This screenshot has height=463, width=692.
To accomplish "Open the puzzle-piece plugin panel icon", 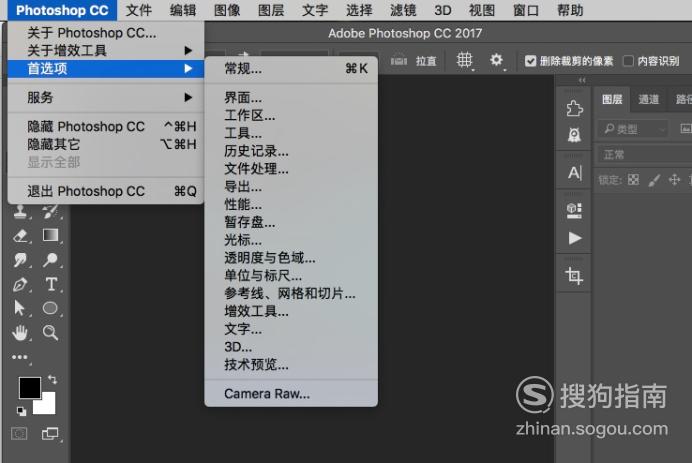I will (x=574, y=108).
